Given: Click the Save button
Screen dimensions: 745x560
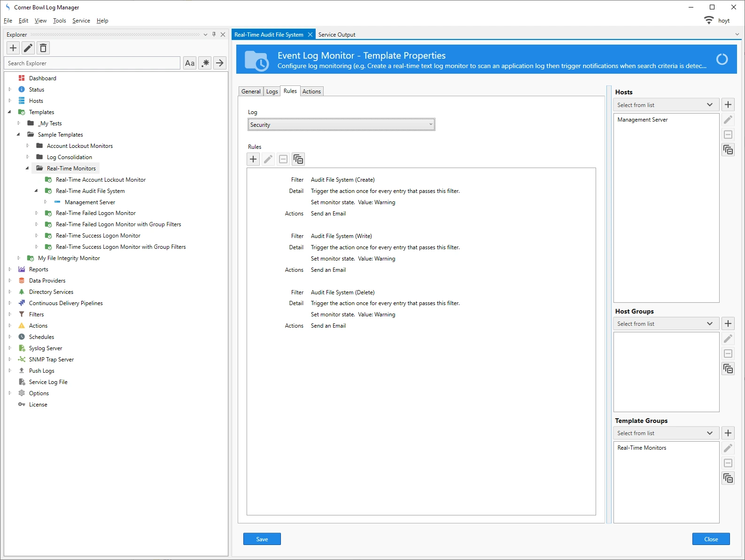Looking at the screenshot, I should [262, 539].
